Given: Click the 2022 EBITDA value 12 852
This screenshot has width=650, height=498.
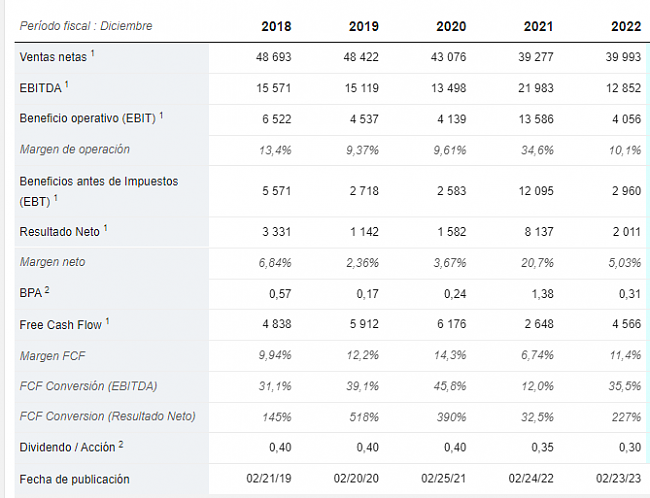Looking at the screenshot, I should pos(623,88).
